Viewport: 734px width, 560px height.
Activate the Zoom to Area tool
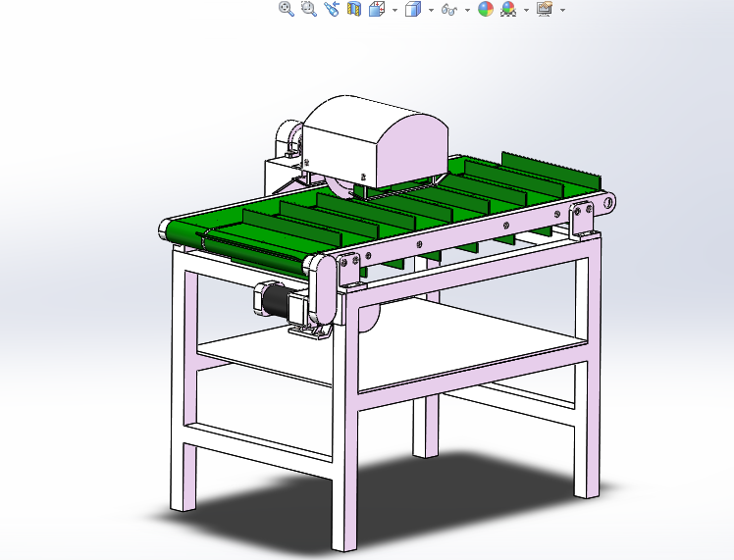[308, 9]
